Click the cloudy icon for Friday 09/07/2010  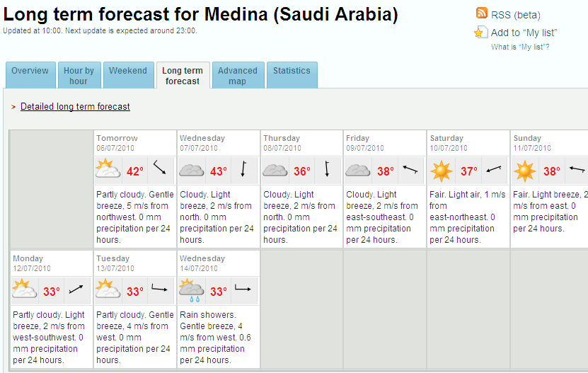coord(358,171)
